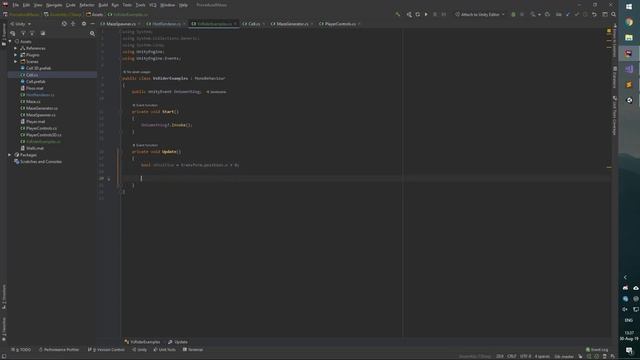Open the Performance Profiler tool window
This screenshot has width=640, height=360.
59,350
